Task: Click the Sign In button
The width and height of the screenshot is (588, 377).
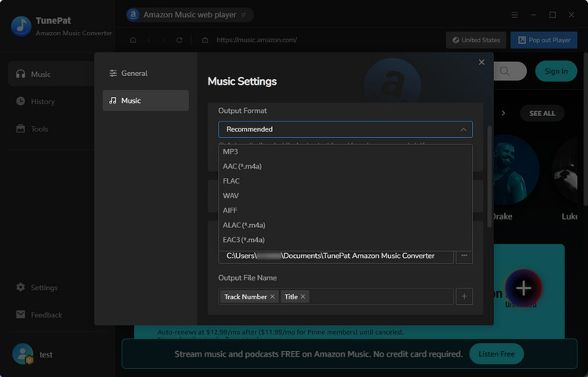Action: [x=556, y=71]
